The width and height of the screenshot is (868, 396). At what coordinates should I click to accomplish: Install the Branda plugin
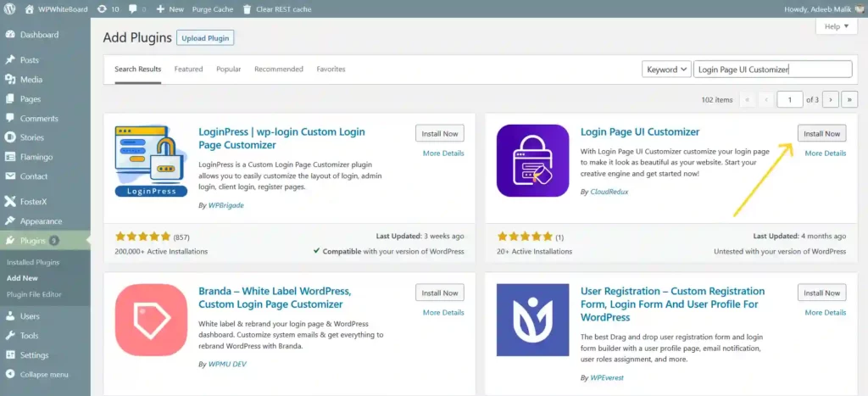[440, 293]
